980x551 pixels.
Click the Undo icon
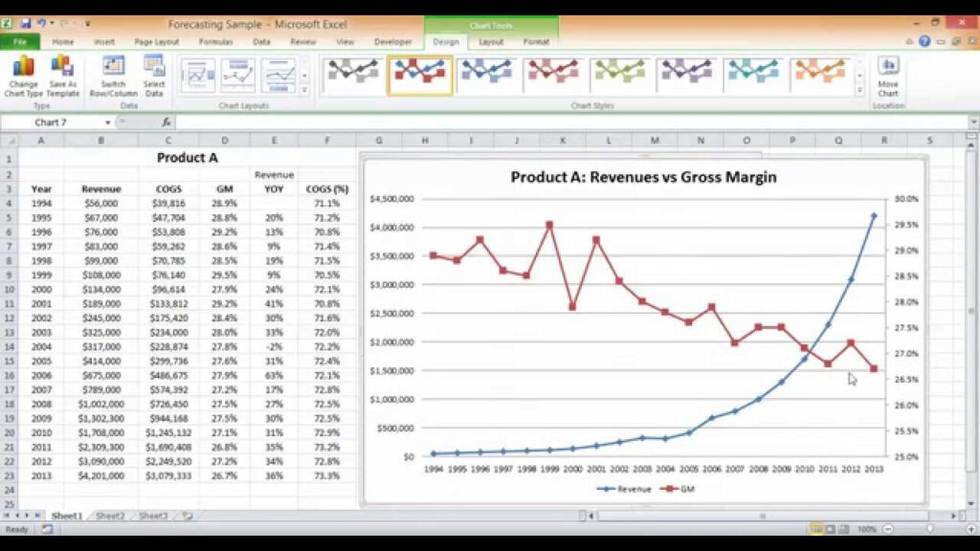[41, 23]
